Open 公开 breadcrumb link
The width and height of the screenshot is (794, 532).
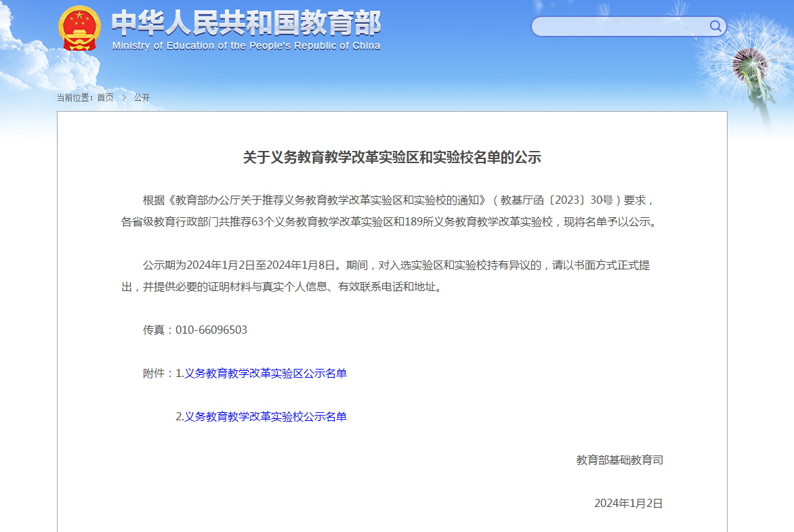coord(142,97)
